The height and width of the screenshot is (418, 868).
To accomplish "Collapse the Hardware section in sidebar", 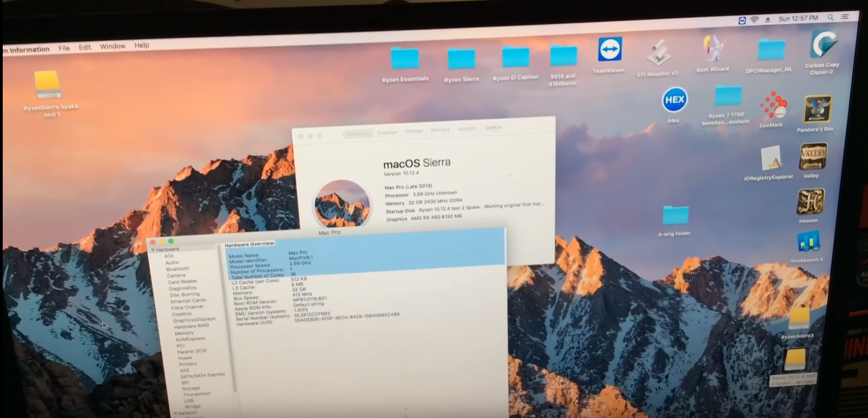I will click(153, 250).
